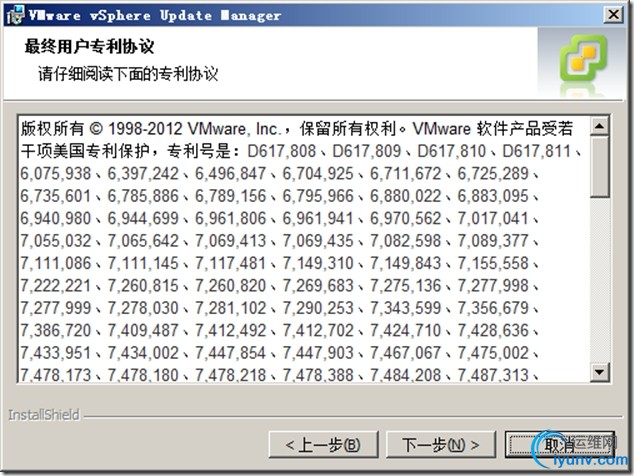Viewport: 634px width, 476px height.
Task: Click the text '版权所有 © 1998-2012 VMware, Inc.'
Action: pyautogui.click(x=150, y=129)
